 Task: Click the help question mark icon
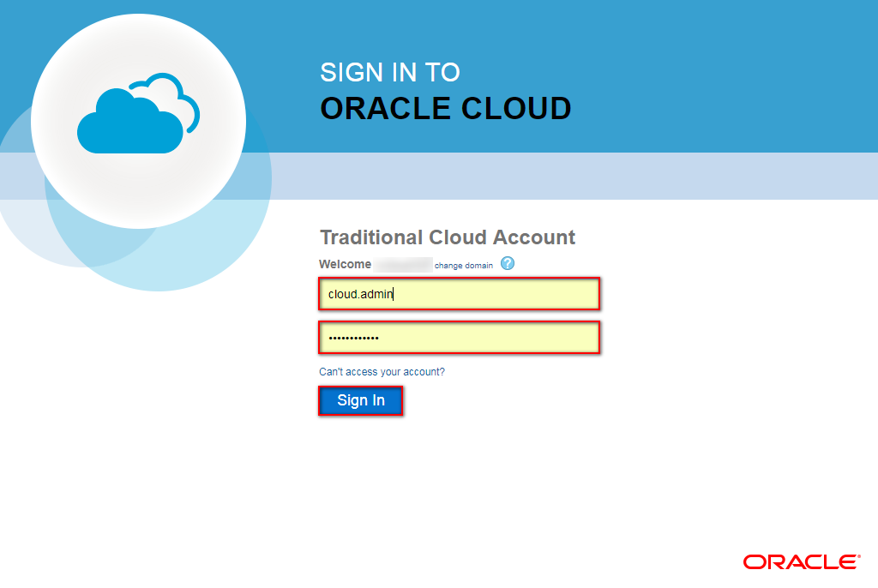click(x=508, y=264)
